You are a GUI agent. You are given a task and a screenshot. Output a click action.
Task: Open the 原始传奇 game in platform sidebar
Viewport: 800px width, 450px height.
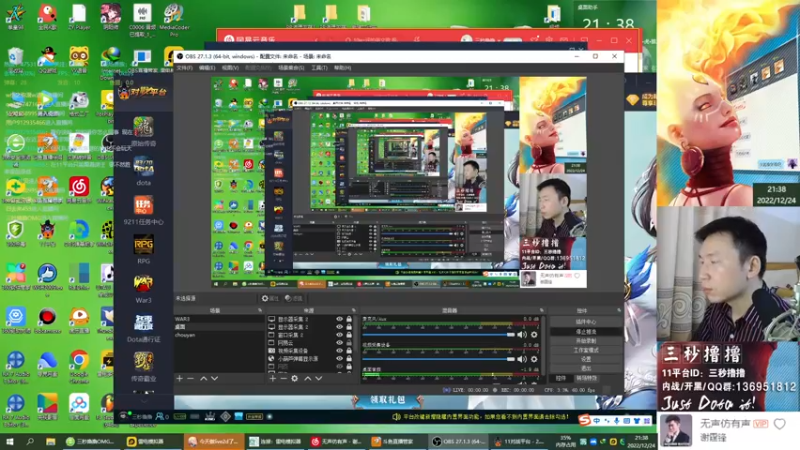(143, 132)
